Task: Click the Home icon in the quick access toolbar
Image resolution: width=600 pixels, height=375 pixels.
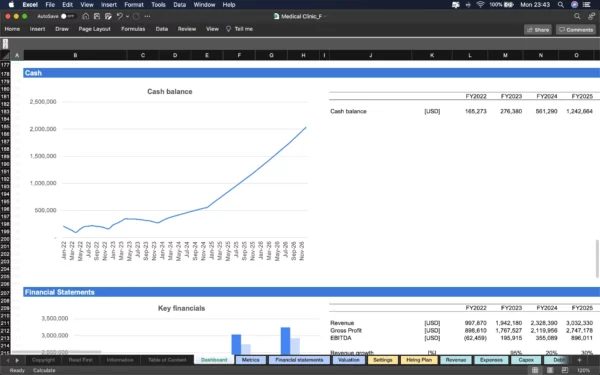Action: [86, 16]
